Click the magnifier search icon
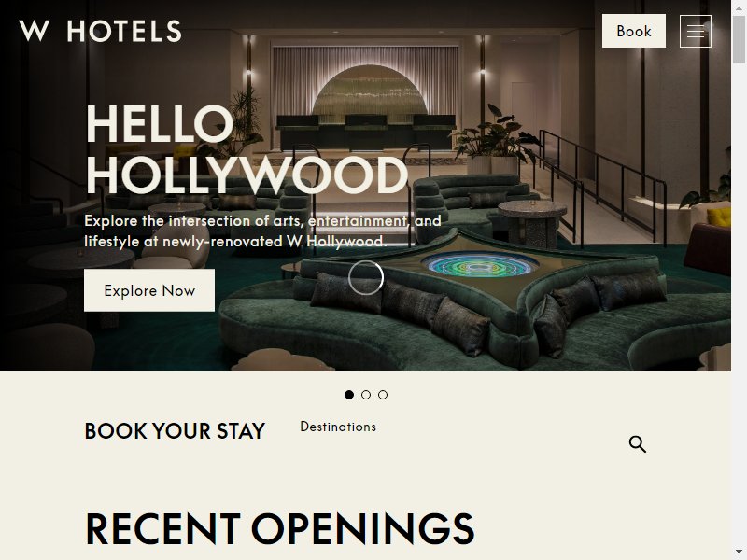747x560 pixels. coord(638,444)
